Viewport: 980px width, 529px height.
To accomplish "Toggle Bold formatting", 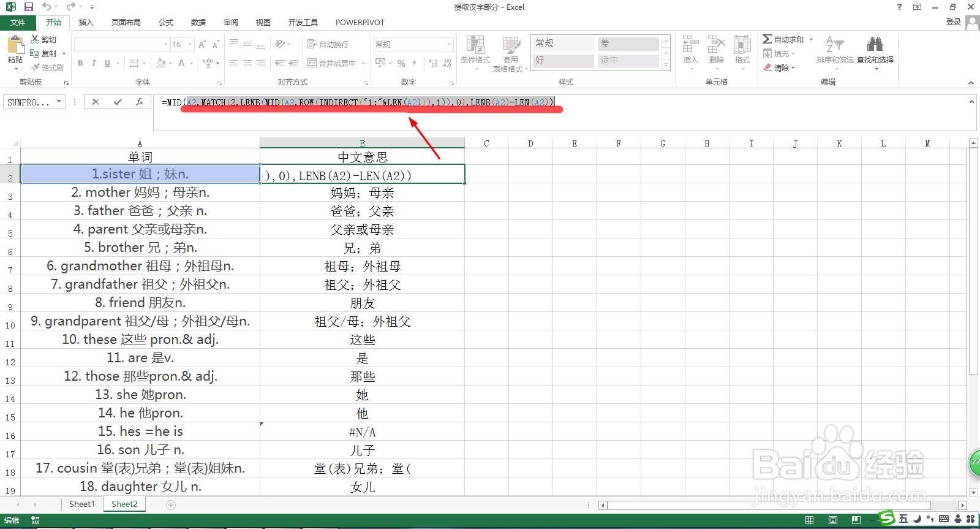I will pyautogui.click(x=80, y=63).
